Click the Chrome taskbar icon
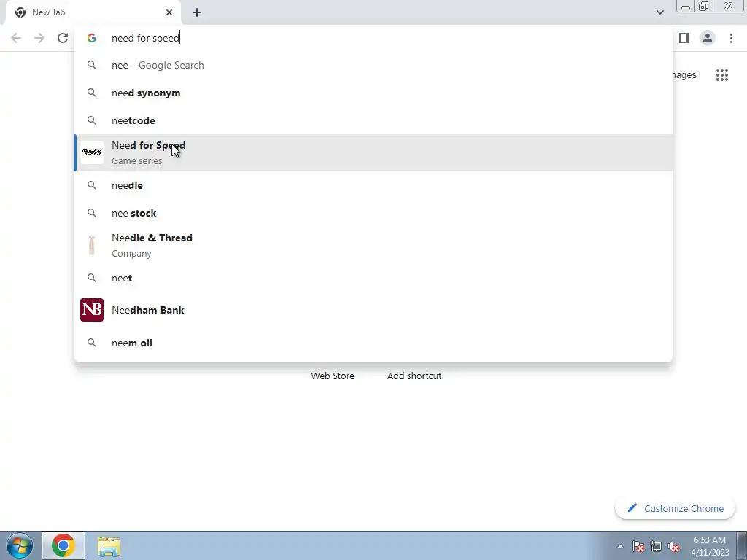Image resolution: width=747 pixels, height=560 pixels. coord(63,545)
